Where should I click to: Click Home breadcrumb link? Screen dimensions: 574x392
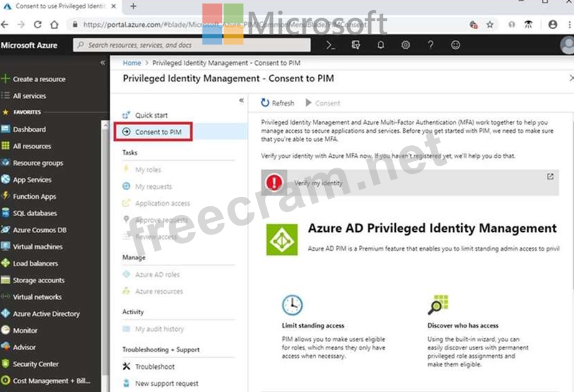tap(132, 63)
